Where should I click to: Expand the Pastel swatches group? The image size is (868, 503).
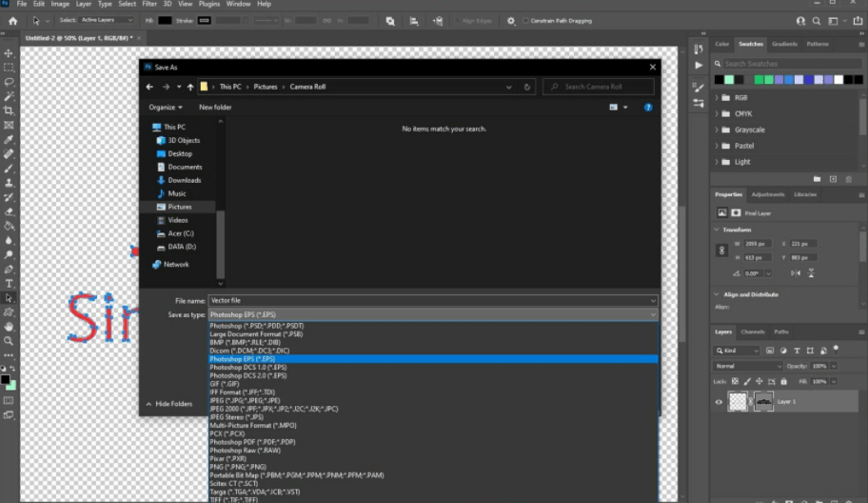717,146
